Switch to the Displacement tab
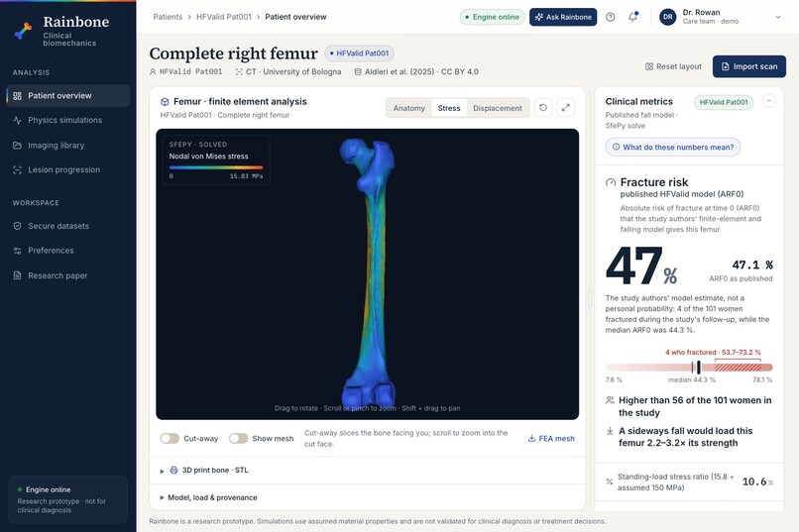 (x=498, y=108)
